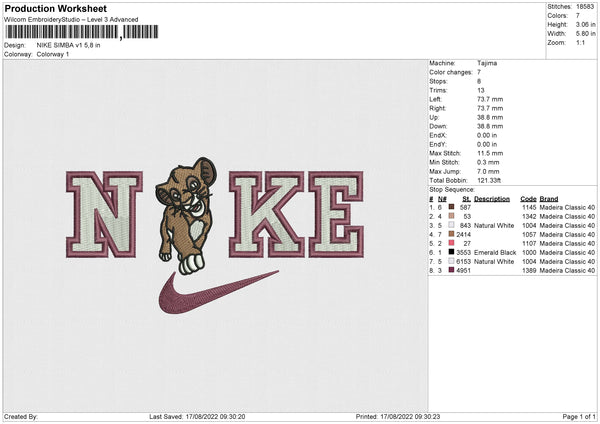Click the Width value '5.80 in'
The image size is (600, 424).
pos(585,34)
